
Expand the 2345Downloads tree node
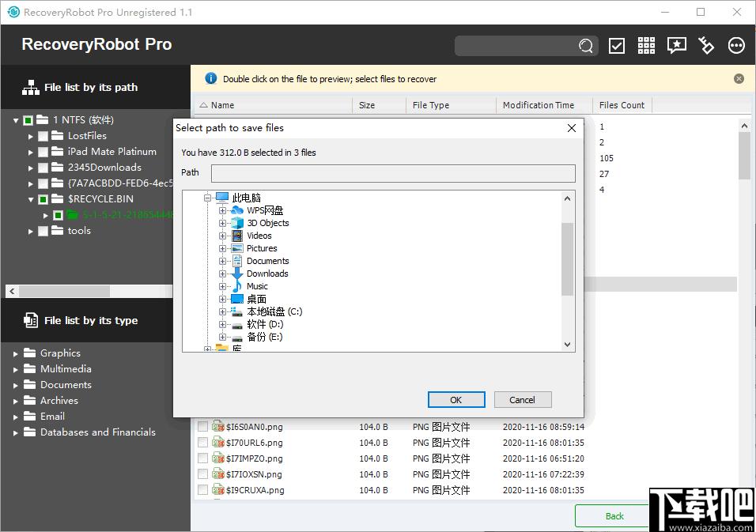point(30,168)
